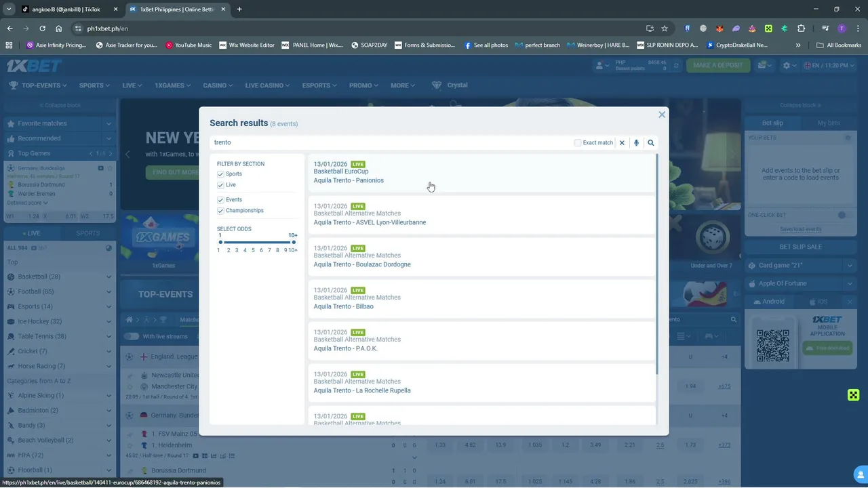Screen dimensions: 868x488
Task: Click the left handle of Select Odds slider
Action: pos(220,242)
